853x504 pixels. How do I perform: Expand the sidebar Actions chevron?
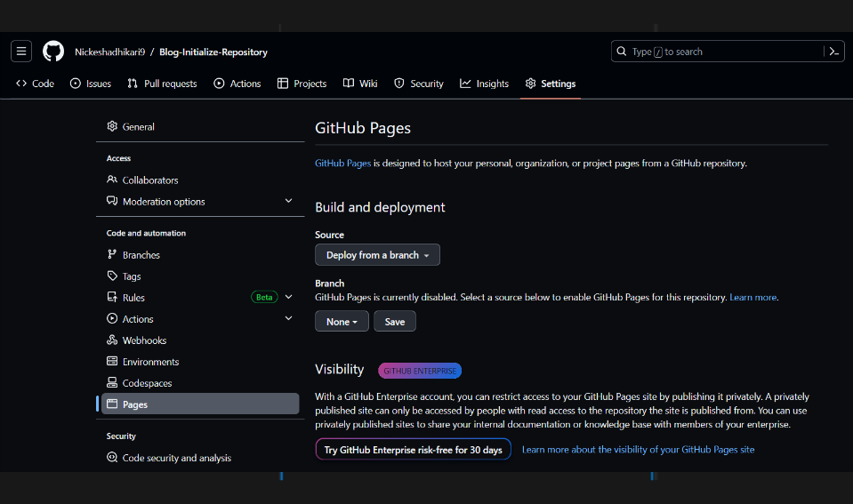click(288, 318)
